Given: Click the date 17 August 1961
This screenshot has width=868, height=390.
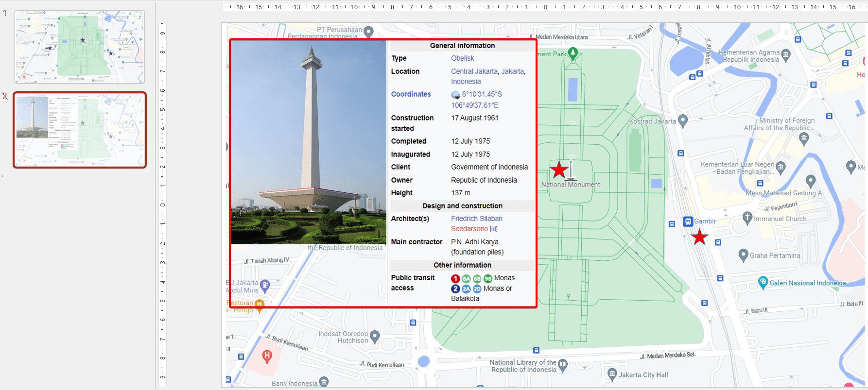Looking at the screenshot, I should point(474,118).
